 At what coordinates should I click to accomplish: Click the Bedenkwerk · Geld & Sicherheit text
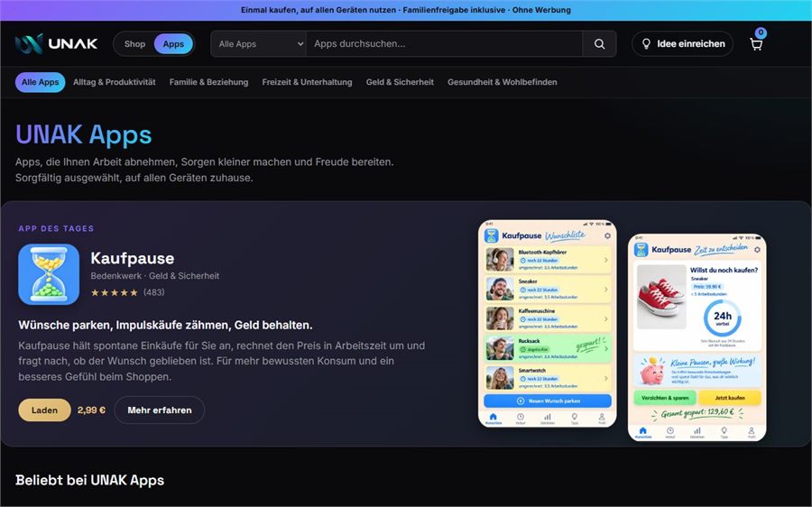click(155, 276)
